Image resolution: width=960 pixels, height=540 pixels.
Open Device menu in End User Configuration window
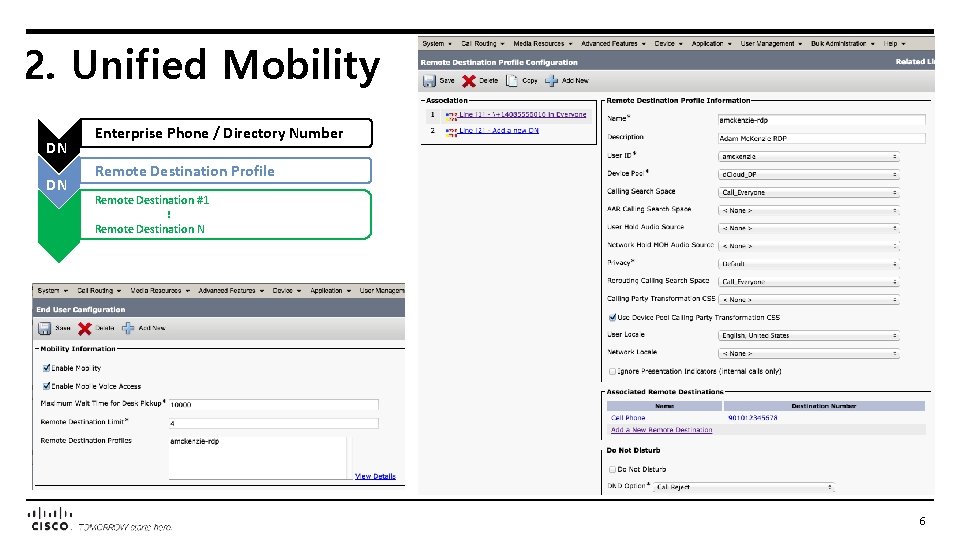[286, 291]
